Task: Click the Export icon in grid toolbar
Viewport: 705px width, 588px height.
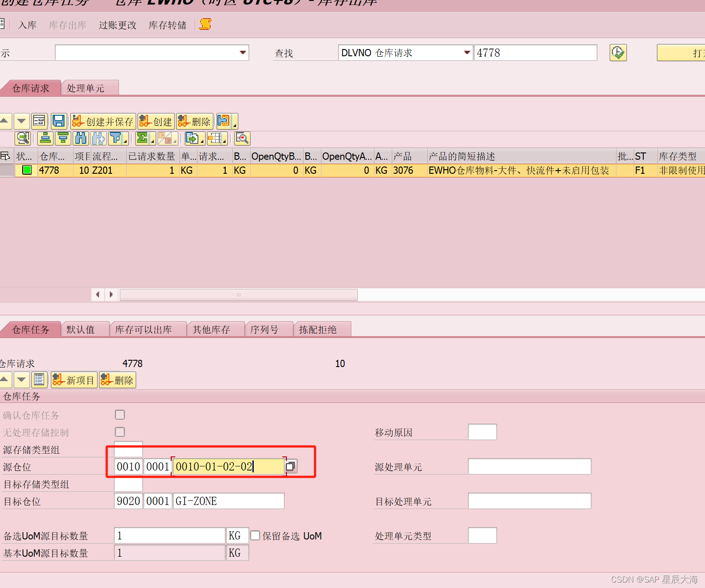Action: pos(192,138)
